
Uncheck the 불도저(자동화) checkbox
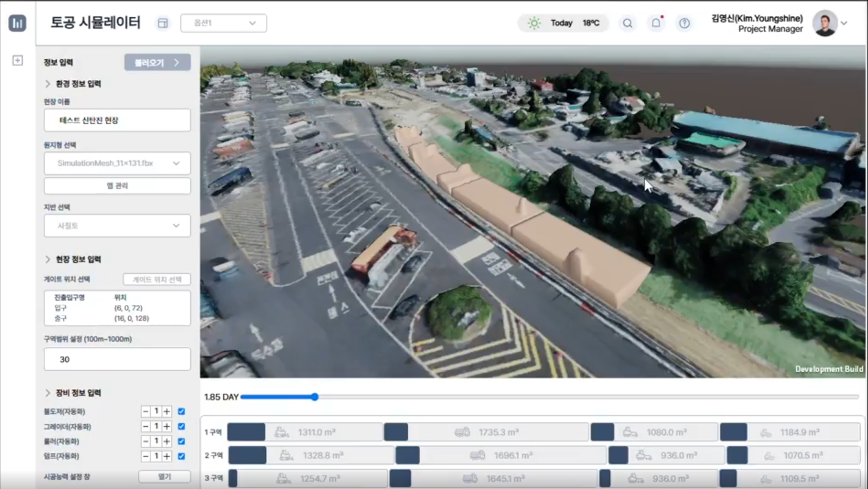(x=181, y=412)
